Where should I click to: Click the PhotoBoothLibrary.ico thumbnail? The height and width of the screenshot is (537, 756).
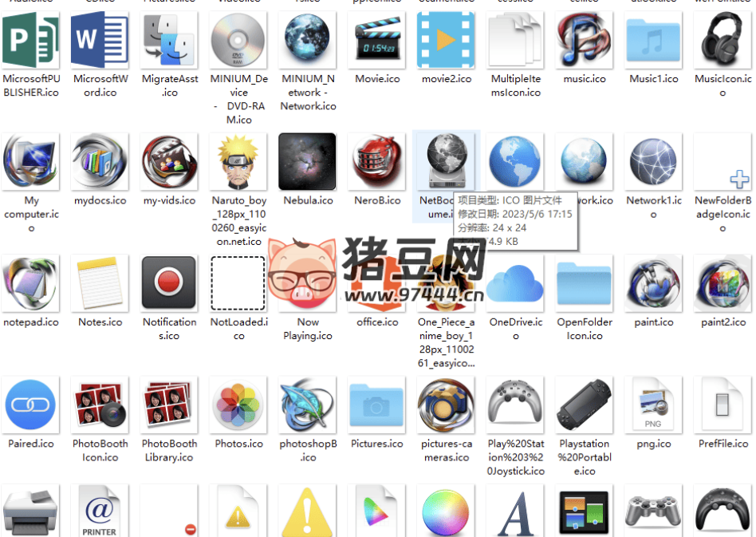coord(169,405)
